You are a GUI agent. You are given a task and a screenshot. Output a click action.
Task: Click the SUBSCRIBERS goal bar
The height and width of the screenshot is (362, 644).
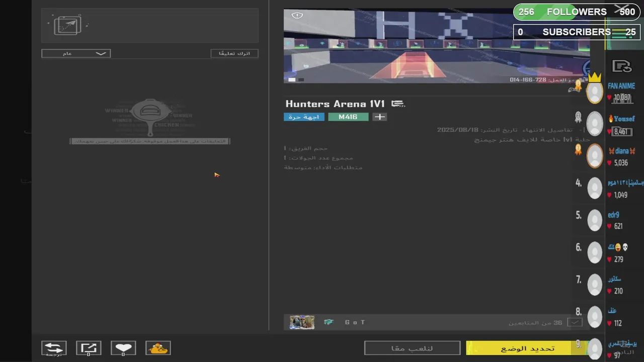click(x=577, y=32)
